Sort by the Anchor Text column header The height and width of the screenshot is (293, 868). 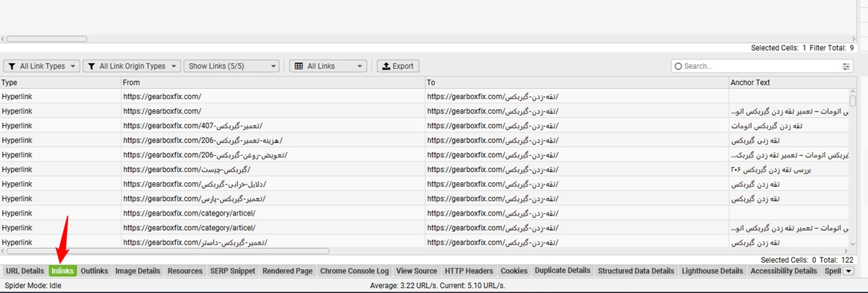pos(788,82)
